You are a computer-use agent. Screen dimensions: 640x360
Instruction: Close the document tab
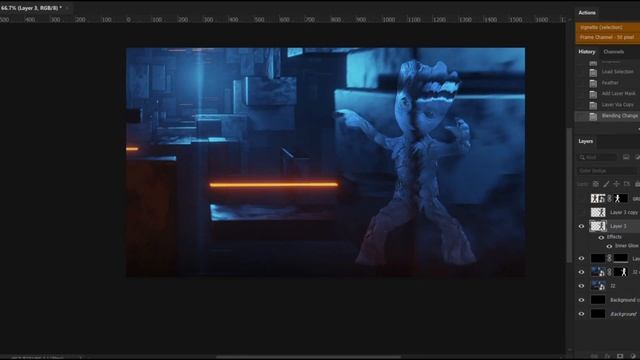(67, 8)
